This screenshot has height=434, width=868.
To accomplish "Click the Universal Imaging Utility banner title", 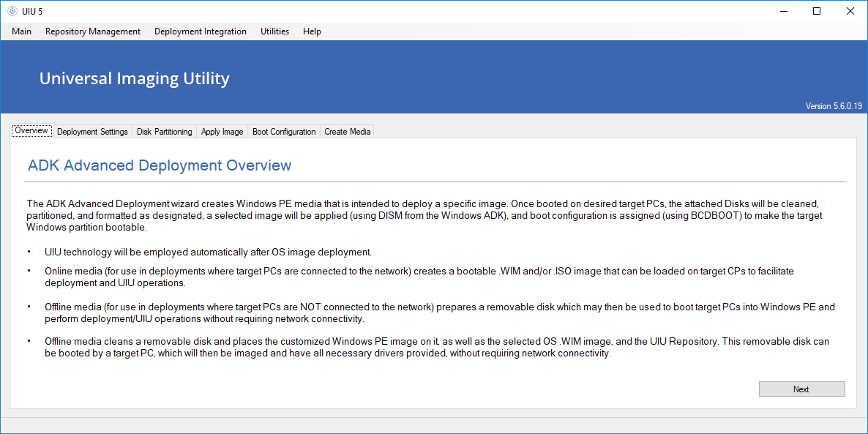I will point(135,78).
